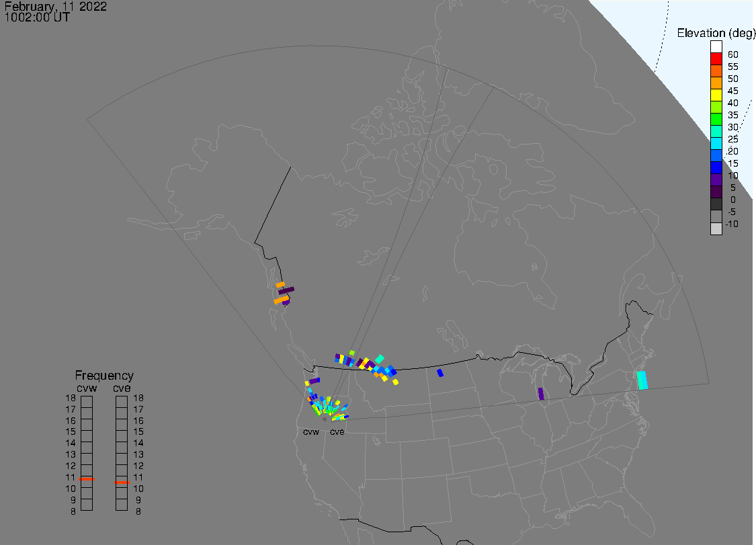Click the '0' label on the elevation legend
The height and width of the screenshot is (545, 756).
click(x=733, y=200)
